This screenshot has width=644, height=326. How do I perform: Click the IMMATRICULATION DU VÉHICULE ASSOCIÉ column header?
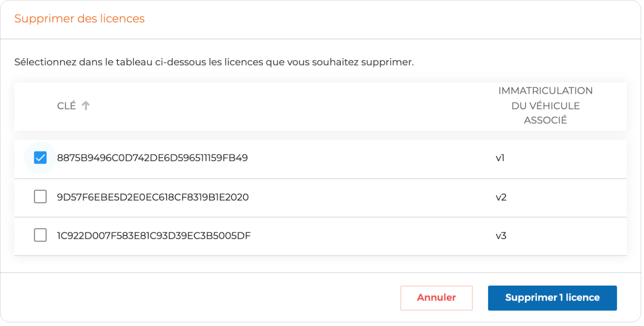[x=545, y=106]
